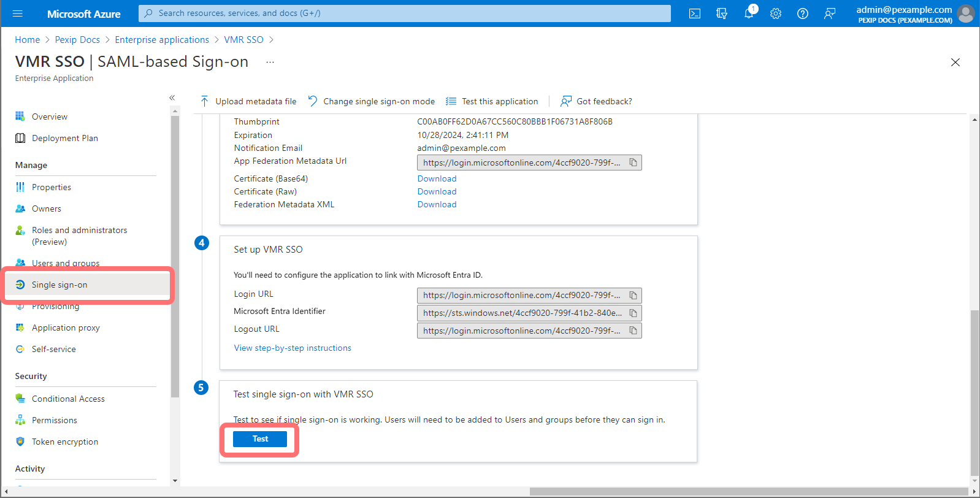Go to Enterprise applications breadcrumb
Viewport: 980px width, 498px height.
162,40
